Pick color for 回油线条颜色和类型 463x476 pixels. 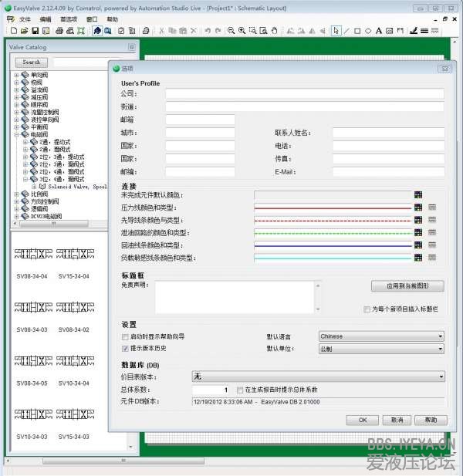click(417, 245)
